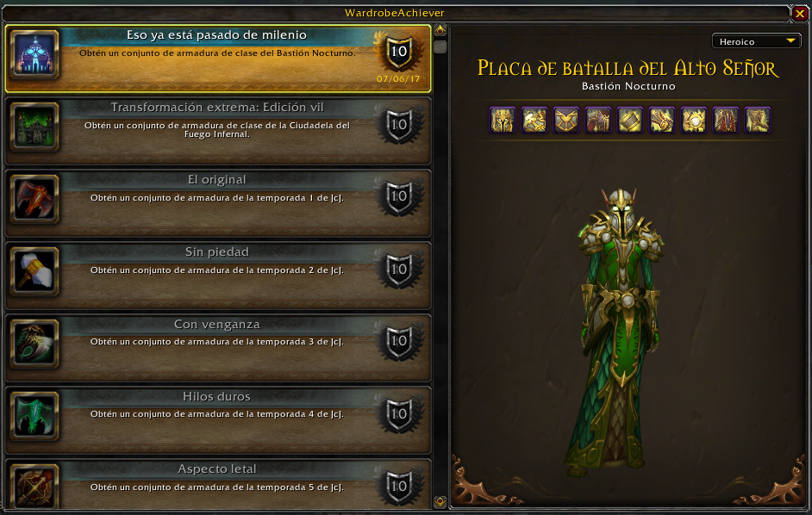Click the red axe icon of El original

coord(34,199)
